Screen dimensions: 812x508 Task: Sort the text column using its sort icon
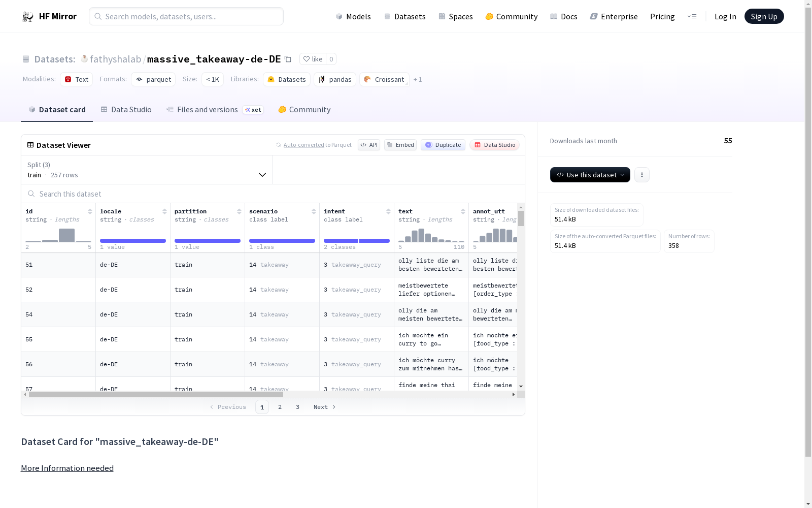pyautogui.click(x=463, y=211)
